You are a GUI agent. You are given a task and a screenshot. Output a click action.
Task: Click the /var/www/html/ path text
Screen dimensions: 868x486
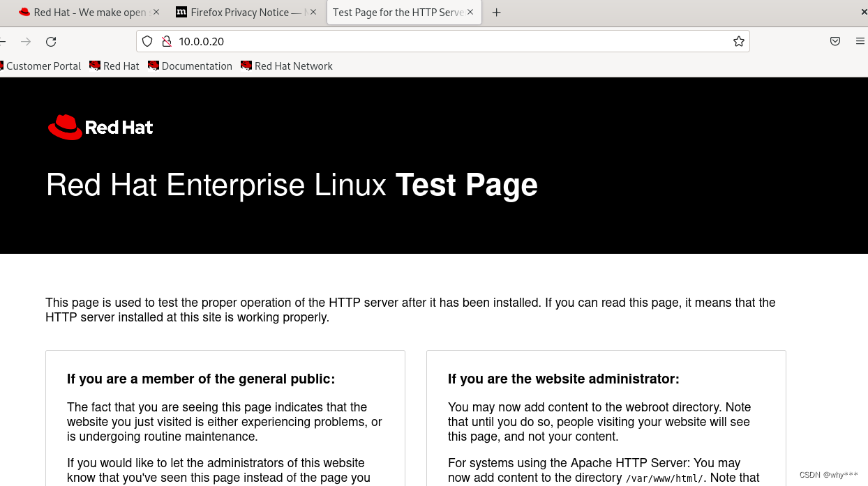[665, 478]
